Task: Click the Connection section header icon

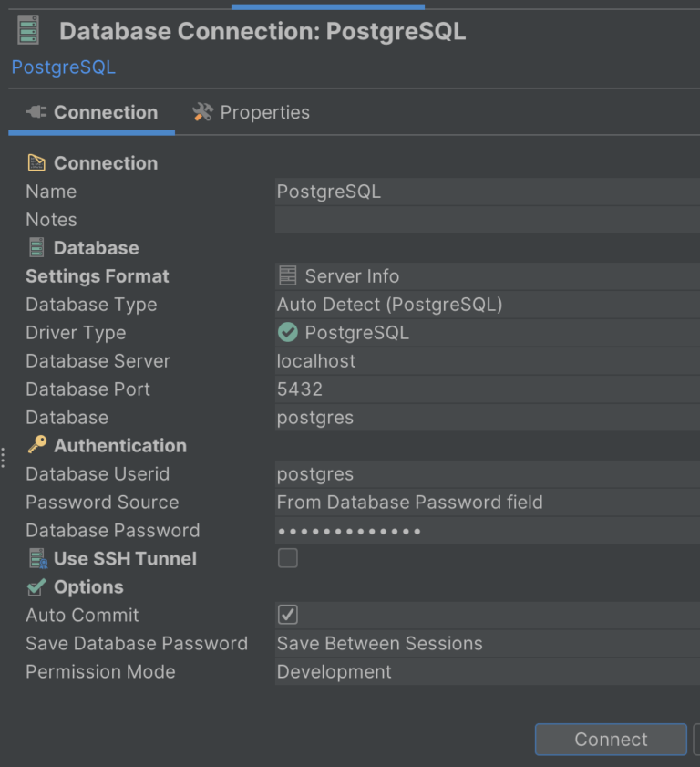Action: click(36, 163)
